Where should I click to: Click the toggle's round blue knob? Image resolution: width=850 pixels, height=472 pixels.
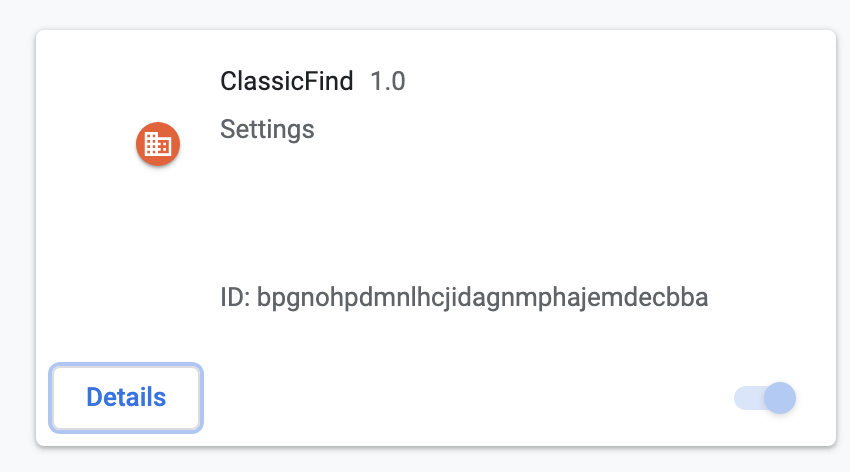click(780, 398)
